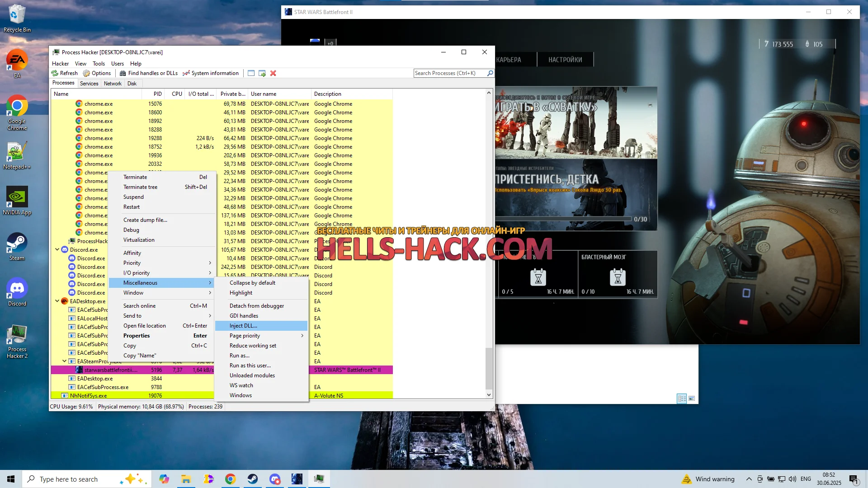Open the Steam desktop shortcut

tap(17, 247)
